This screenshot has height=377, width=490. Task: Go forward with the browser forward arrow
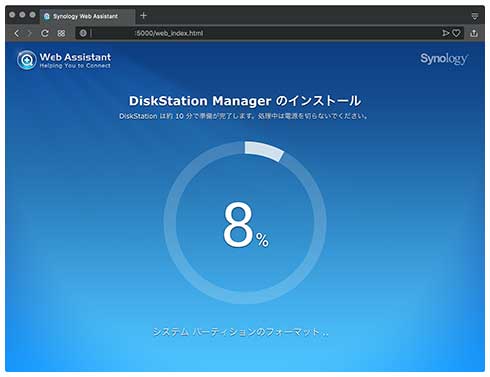coord(30,33)
